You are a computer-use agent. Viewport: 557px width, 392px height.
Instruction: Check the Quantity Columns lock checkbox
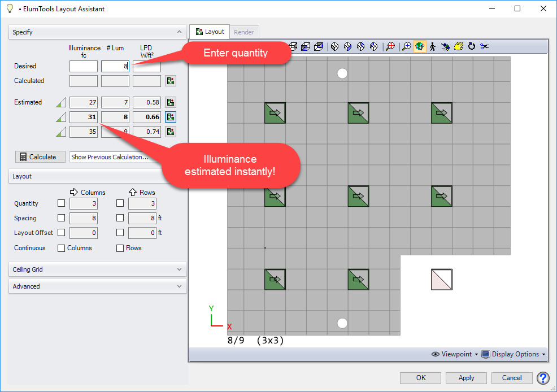point(62,203)
